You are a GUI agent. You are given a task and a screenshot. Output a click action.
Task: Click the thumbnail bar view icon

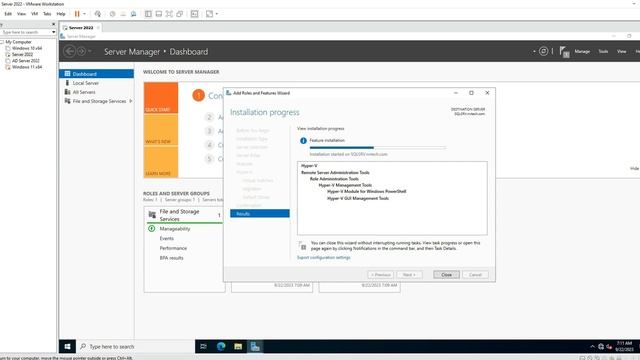[159, 14]
